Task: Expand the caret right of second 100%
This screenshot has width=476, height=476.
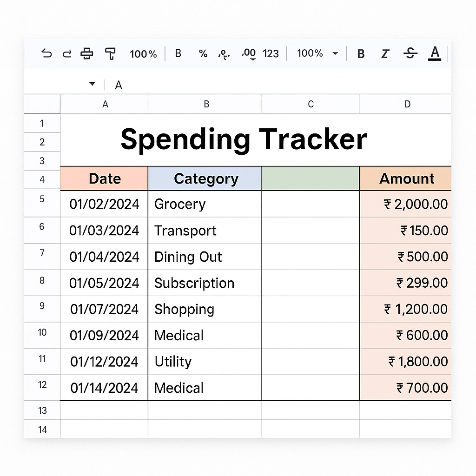Action: click(x=335, y=54)
